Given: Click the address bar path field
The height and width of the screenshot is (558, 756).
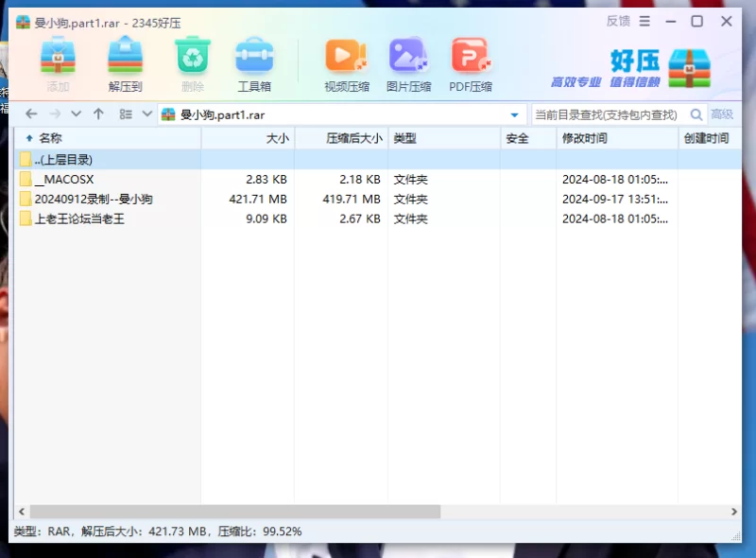Looking at the screenshot, I should (x=342, y=114).
